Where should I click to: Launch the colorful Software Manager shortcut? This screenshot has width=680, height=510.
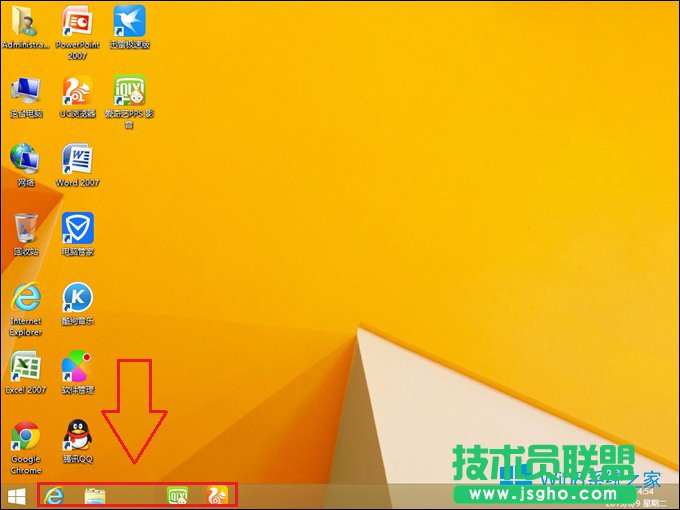pyautogui.click(x=77, y=367)
